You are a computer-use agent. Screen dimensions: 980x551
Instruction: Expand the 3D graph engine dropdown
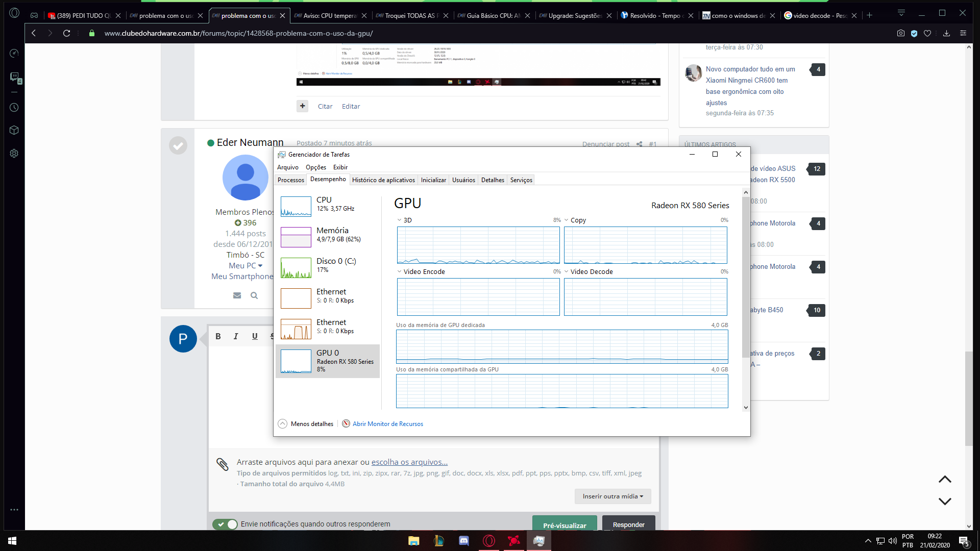400,220
